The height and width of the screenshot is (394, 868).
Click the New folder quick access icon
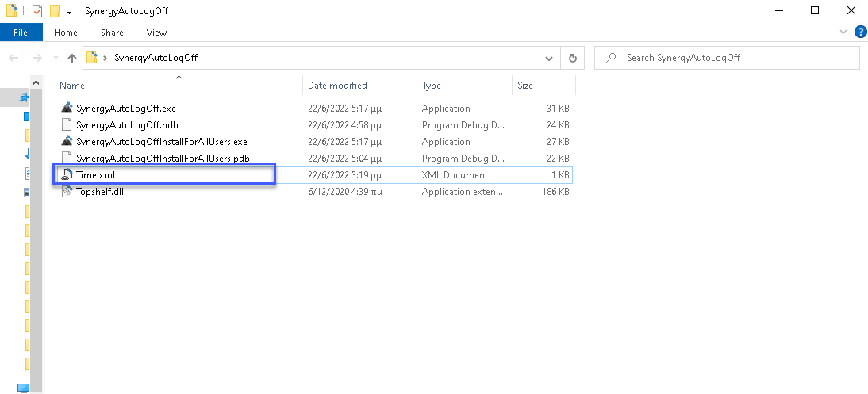(x=54, y=10)
